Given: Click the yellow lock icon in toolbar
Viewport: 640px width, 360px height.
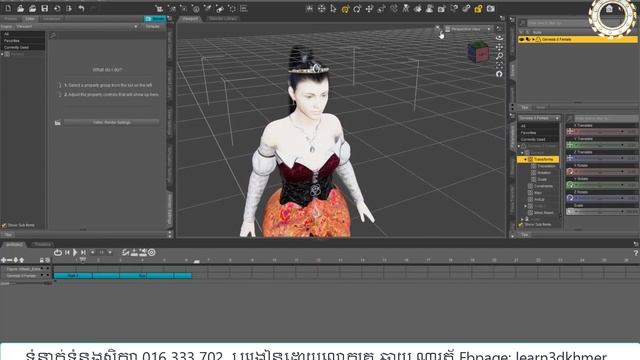Looking at the screenshot, I should click(478, 9).
